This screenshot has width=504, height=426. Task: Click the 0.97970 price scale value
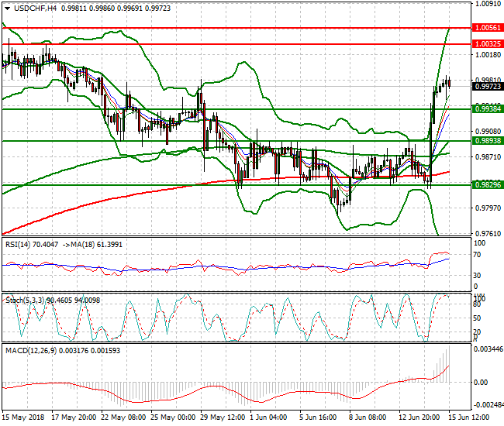coord(488,208)
